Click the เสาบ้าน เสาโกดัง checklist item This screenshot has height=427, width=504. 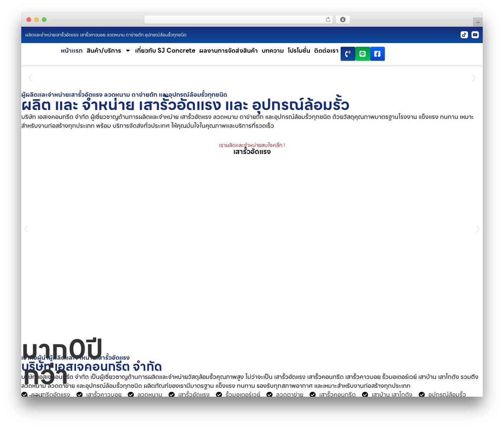pos(387,394)
